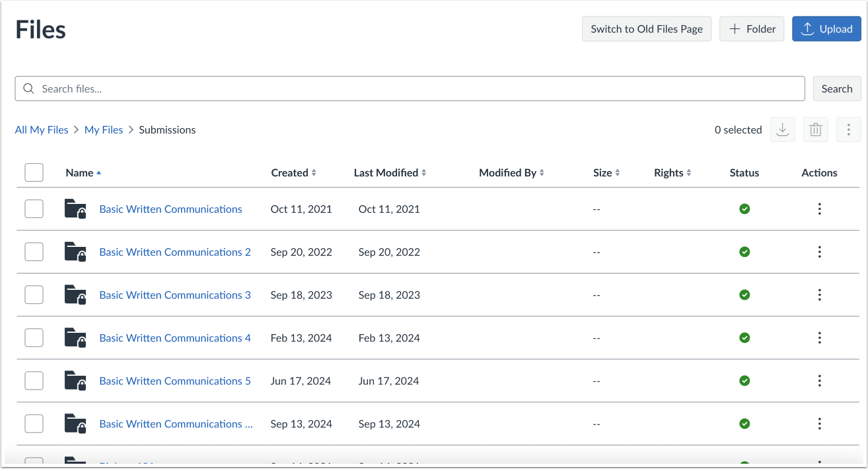This screenshot has height=469, width=868.
Task: Sort files by Created date
Action: click(x=293, y=172)
